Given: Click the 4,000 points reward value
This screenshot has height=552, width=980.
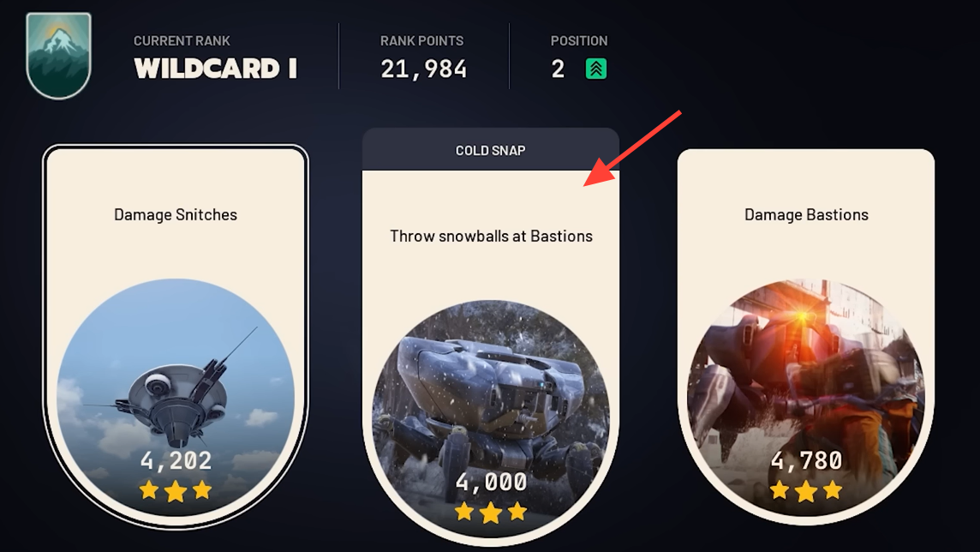Looking at the screenshot, I should [491, 482].
